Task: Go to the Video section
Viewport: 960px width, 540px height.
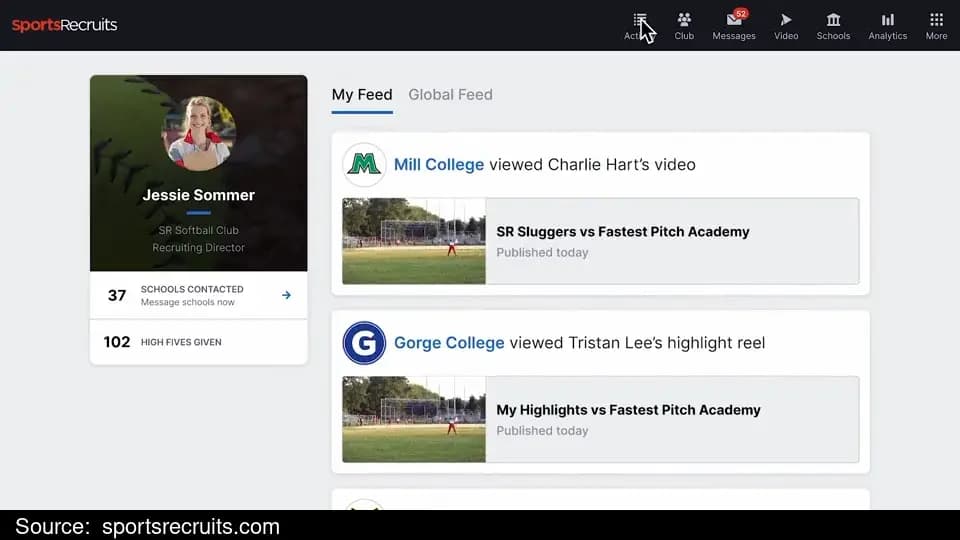Action: 786,26
